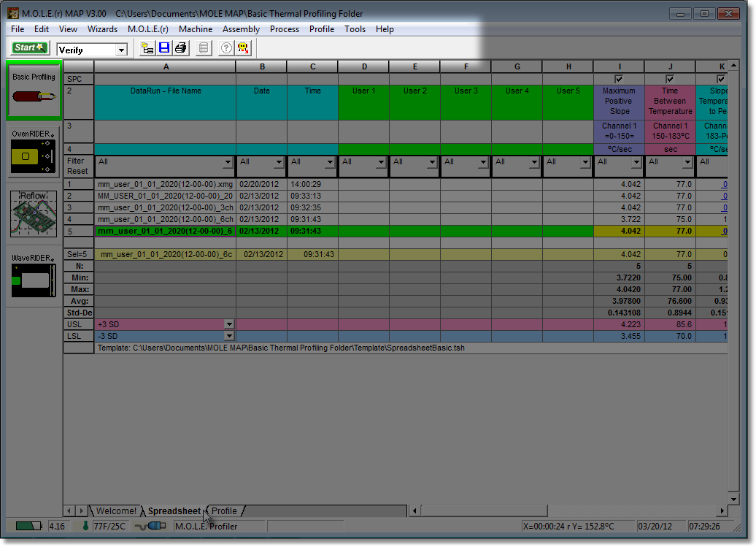This screenshot has height=547, width=756.
Task: Click the Filter Reset cell
Action: (x=79, y=167)
